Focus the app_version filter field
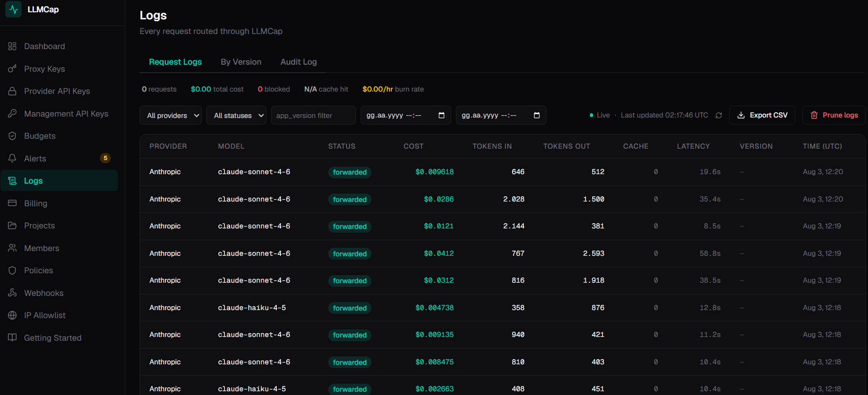The width and height of the screenshot is (868, 395). click(314, 115)
